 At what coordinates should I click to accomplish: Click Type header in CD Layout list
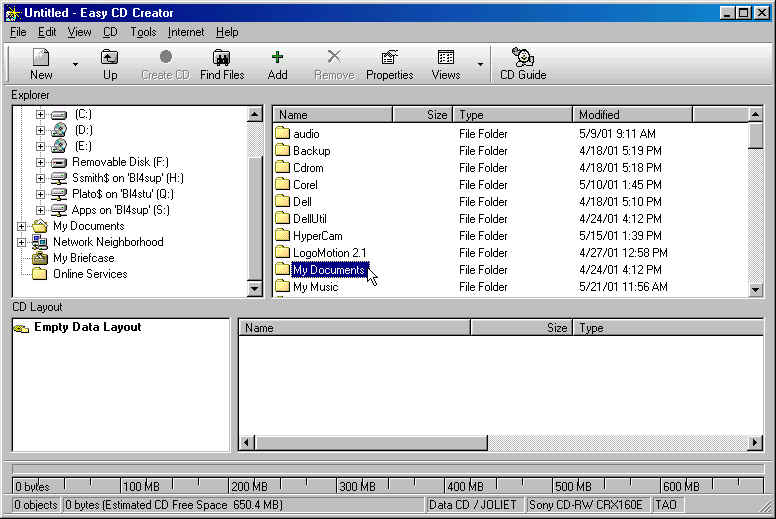tap(668, 328)
